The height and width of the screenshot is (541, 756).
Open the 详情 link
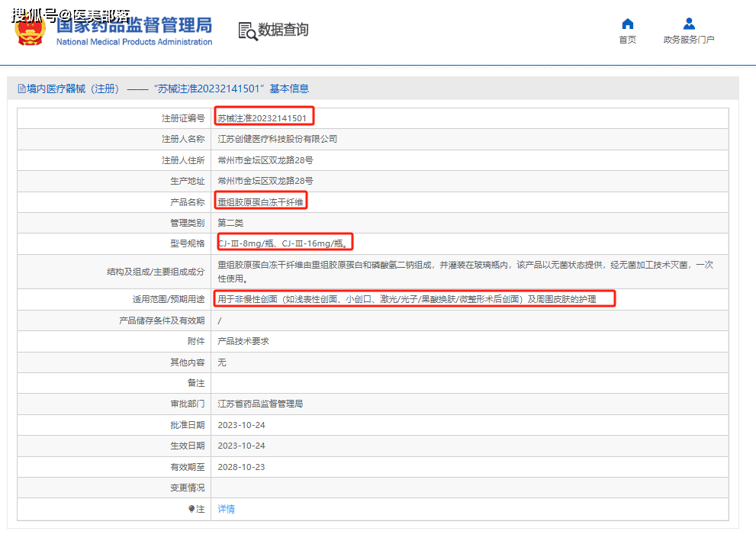click(227, 509)
